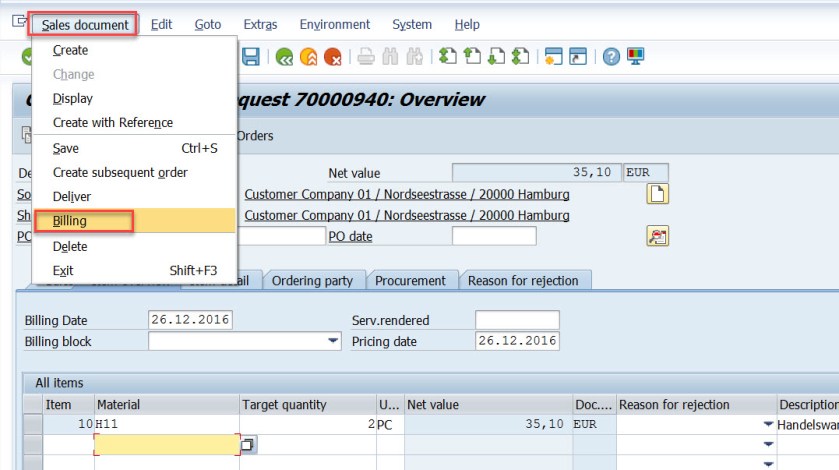Click the Save disk icon in toolbar

point(250,56)
